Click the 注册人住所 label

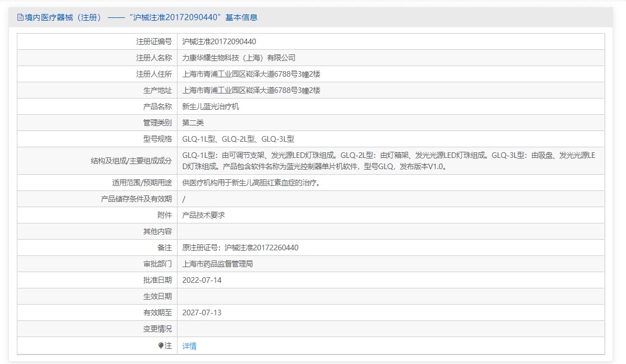pyautogui.click(x=154, y=74)
